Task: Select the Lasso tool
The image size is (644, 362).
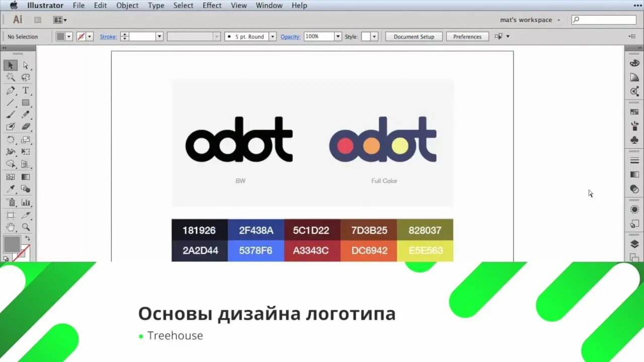Action: click(26, 77)
